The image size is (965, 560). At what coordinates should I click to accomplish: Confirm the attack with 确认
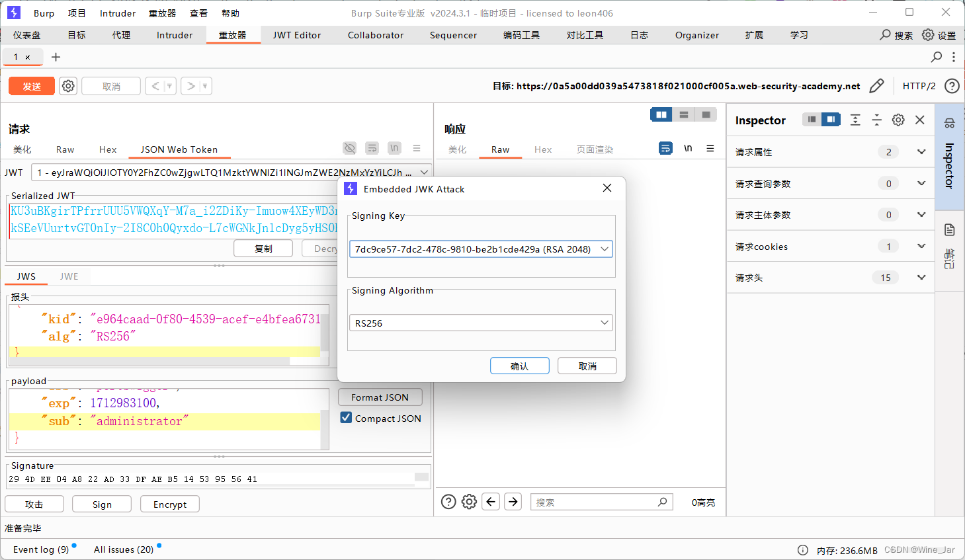pos(520,366)
